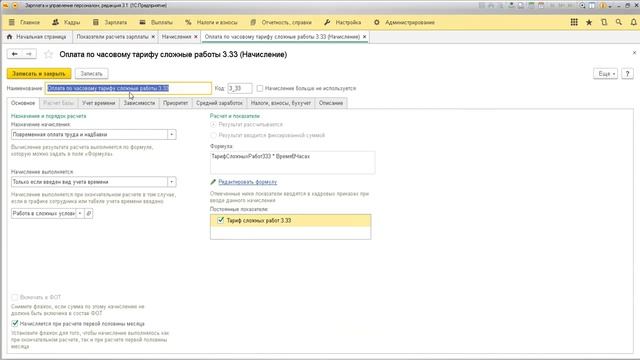Expand Начисление выполняется dropdown arrow
Image resolution: width=640 pixels, height=360 pixels.
tap(172, 182)
